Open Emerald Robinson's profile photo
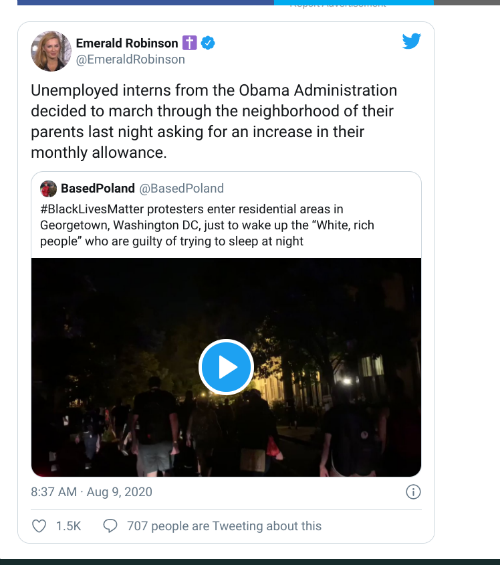The height and width of the screenshot is (565, 500). click(x=51, y=51)
